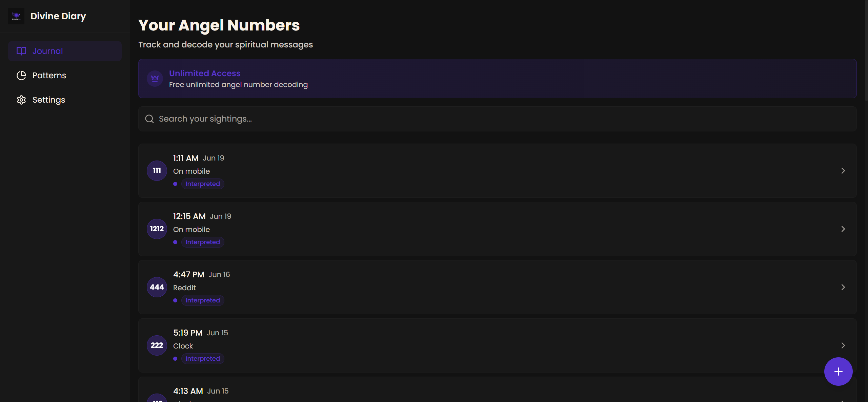Click the 111 angel number badge
Viewport: 868px width, 402px height.
tap(157, 171)
